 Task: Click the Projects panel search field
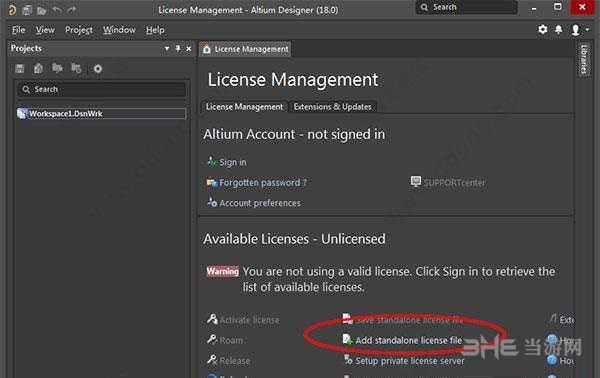point(102,89)
